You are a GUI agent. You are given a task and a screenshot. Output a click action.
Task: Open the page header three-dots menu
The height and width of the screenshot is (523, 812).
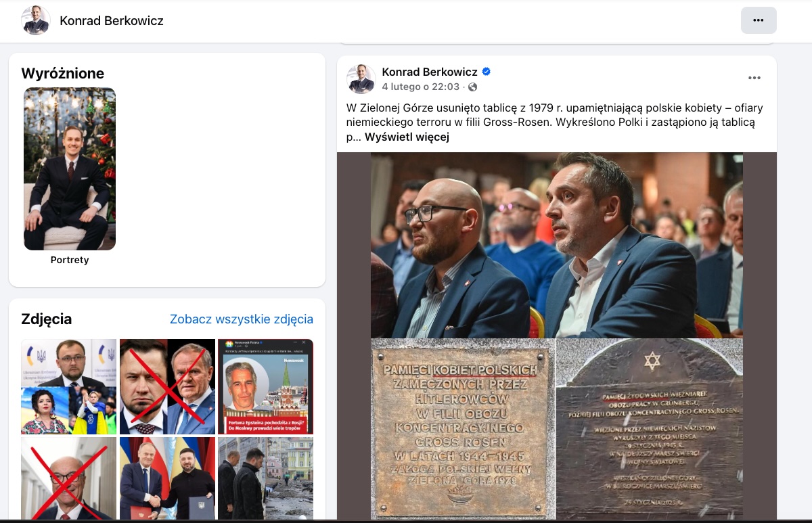click(759, 20)
